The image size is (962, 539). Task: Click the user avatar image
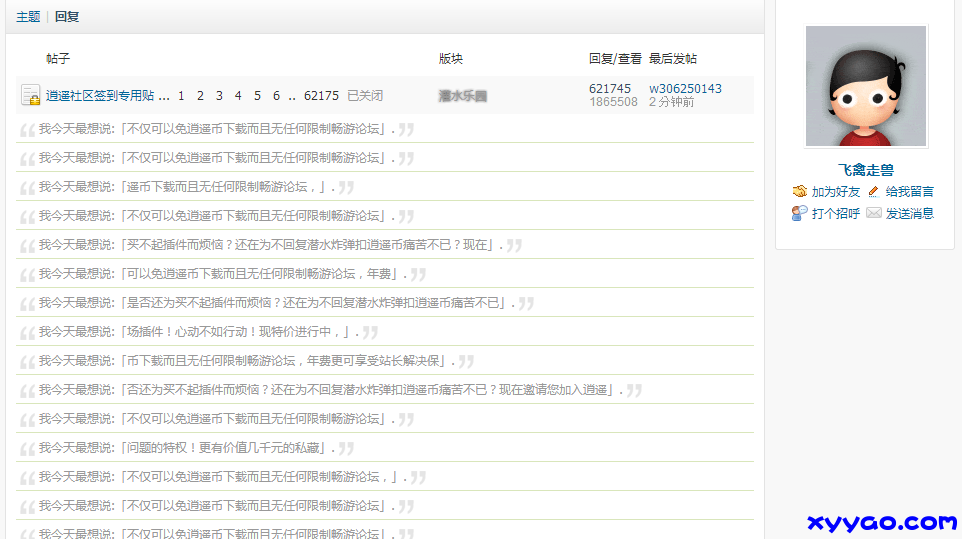coord(866,86)
